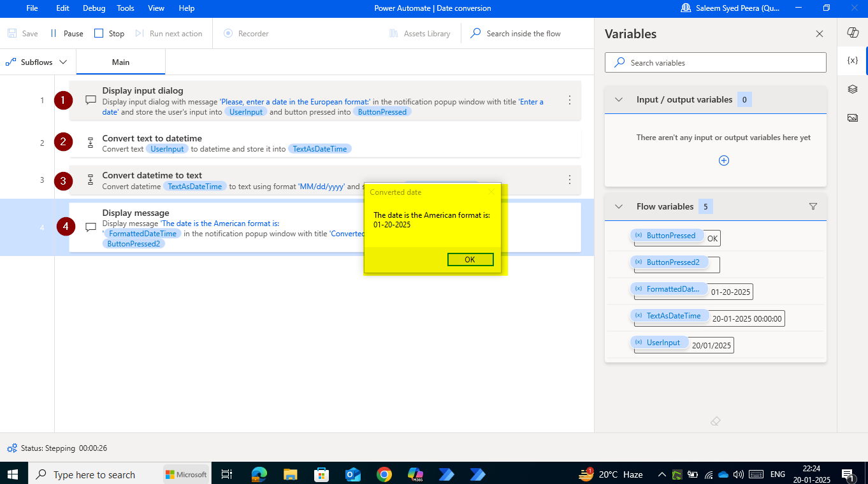Pause the running flow
868x484 pixels.
pos(66,34)
